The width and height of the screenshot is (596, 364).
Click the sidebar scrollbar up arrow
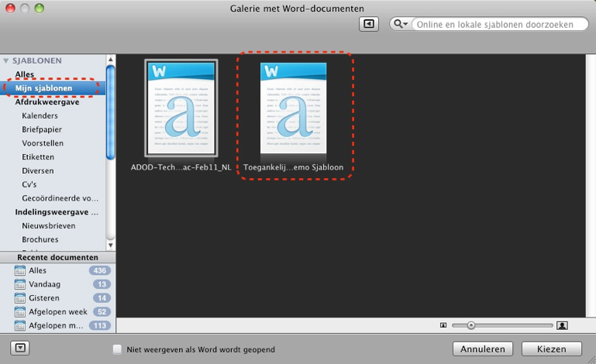[110, 60]
